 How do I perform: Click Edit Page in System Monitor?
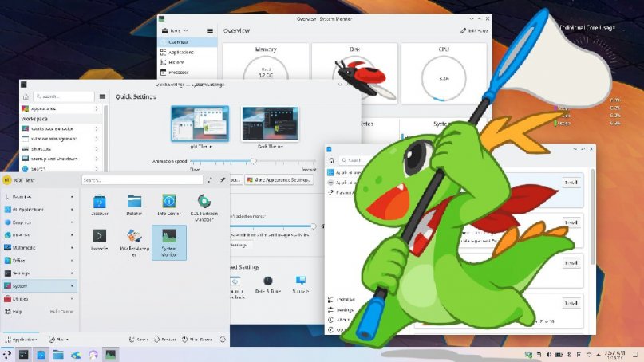click(473, 30)
